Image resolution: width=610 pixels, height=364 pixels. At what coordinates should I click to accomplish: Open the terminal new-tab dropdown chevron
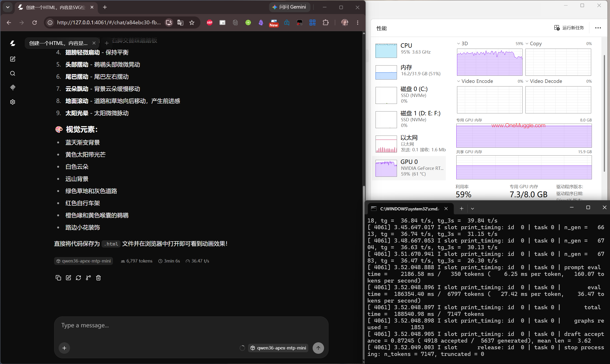(x=473, y=208)
